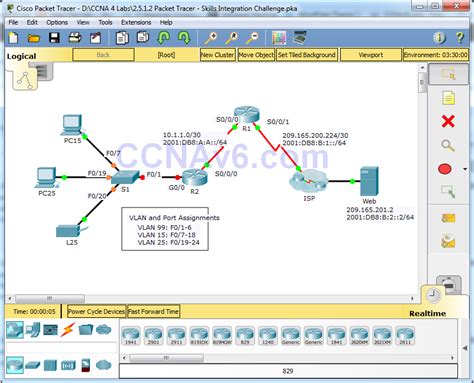Click the device list scroll right arrow
This screenshot has width=474, height=383.
[452, 358]
